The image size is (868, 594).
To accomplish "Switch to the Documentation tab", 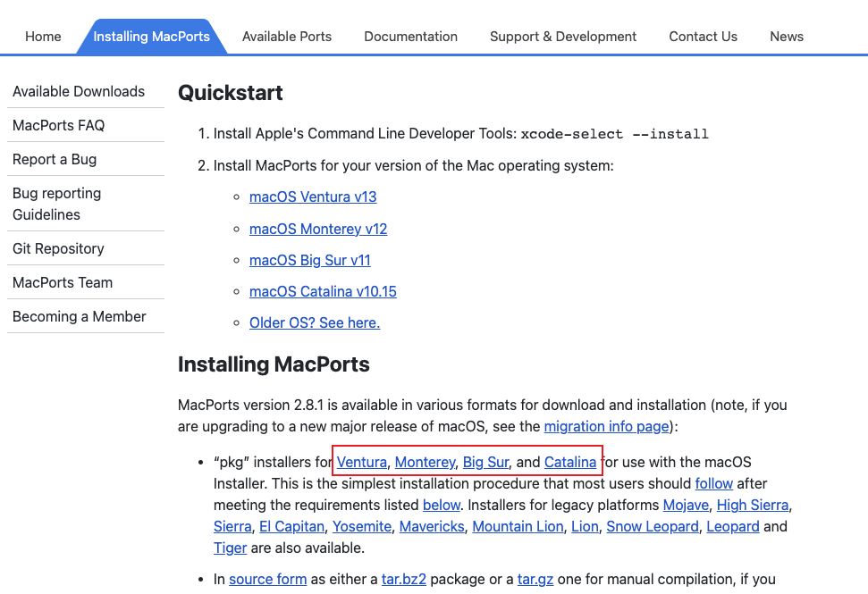I will tap(410, 37).
